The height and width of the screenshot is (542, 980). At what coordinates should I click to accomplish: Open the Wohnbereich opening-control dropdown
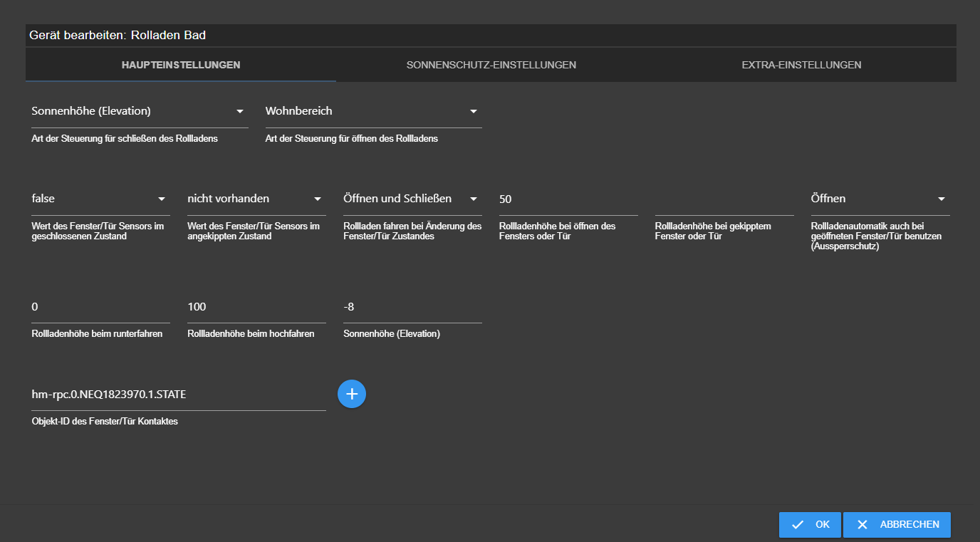[x=373, y=112]
